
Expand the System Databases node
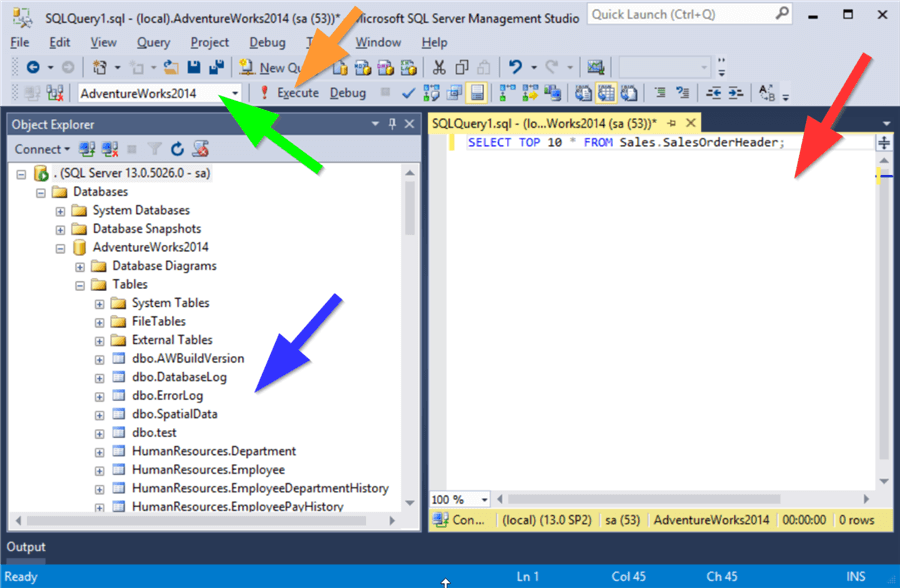click(x=60, y=211)
